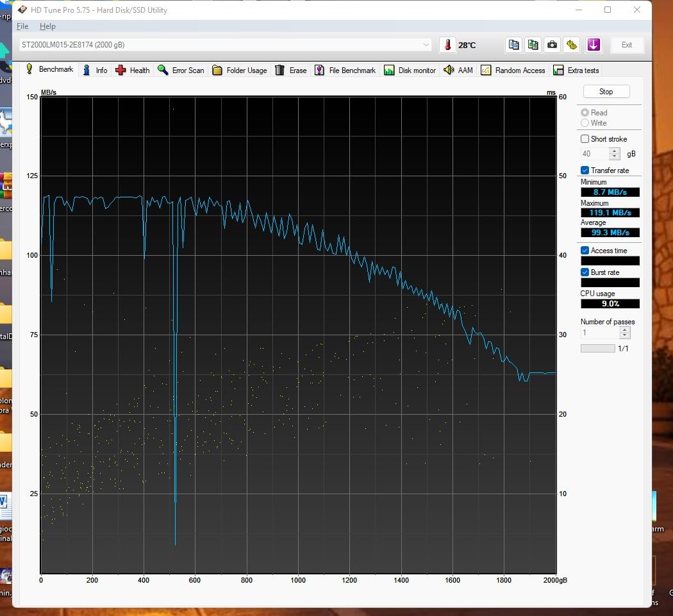Viewport: 673px width, 616px height.
Task: Click the thermometer temperature icon
Action: click(x=447, y=45)
